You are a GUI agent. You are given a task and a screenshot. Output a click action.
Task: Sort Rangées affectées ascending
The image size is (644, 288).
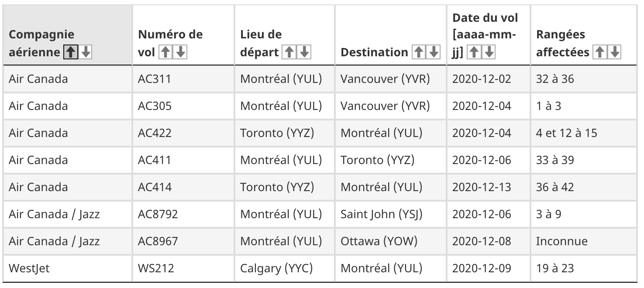pyautogui.click(x=599, y=52)
